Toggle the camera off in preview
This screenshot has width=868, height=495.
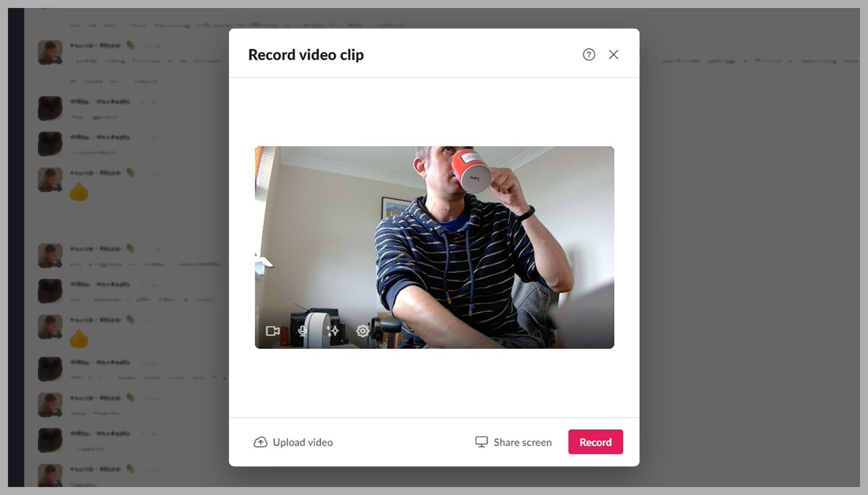point(272,331)
